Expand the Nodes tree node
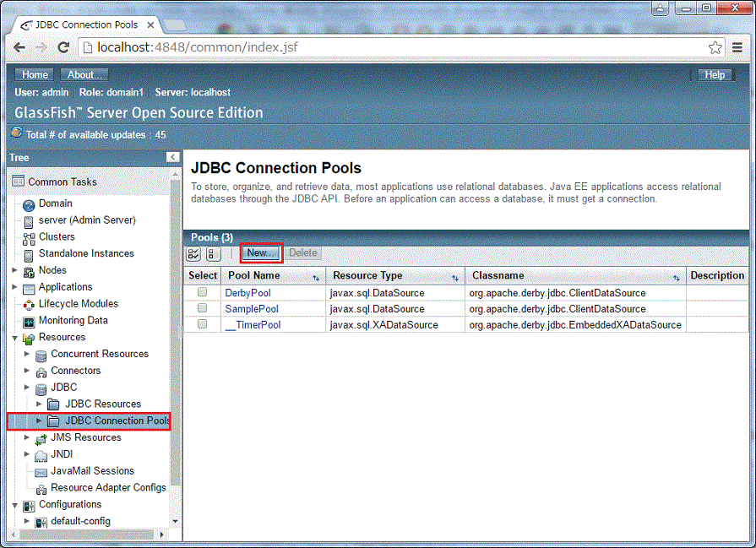 [15, 270]
